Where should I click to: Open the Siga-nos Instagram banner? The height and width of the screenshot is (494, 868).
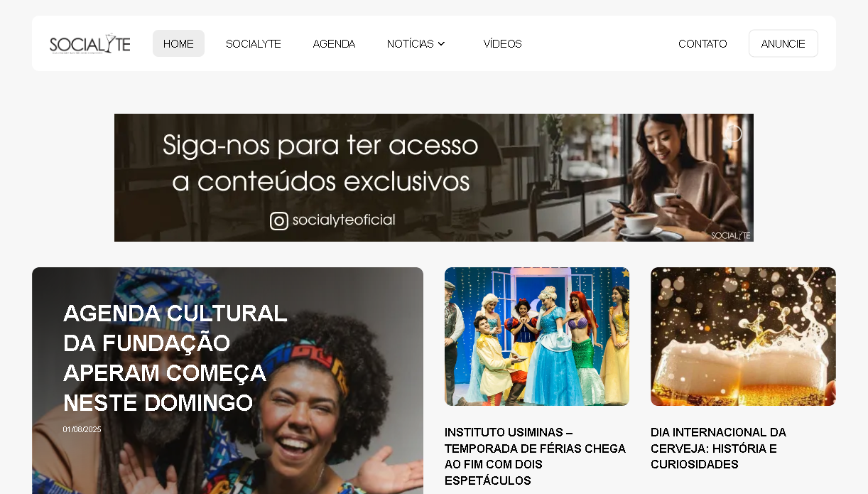434,178
